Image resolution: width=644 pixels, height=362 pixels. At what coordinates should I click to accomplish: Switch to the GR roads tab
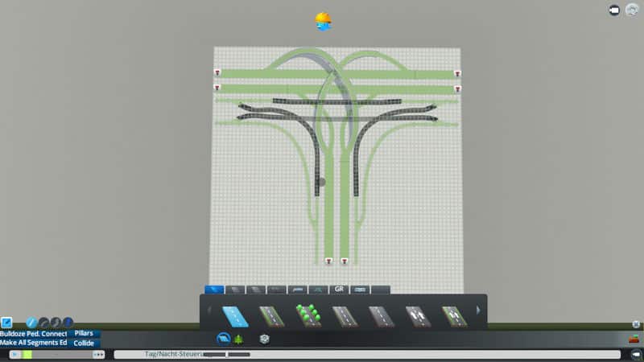coord(339,289)
